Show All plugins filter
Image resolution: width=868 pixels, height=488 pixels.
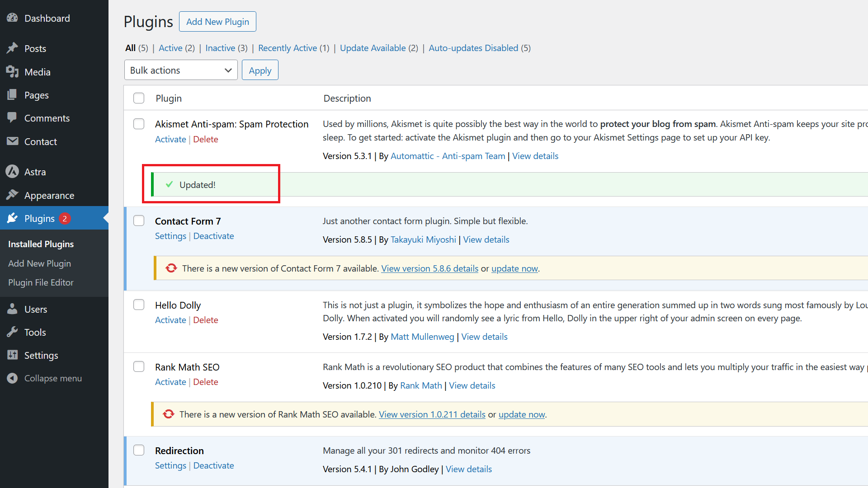[131, 48]
